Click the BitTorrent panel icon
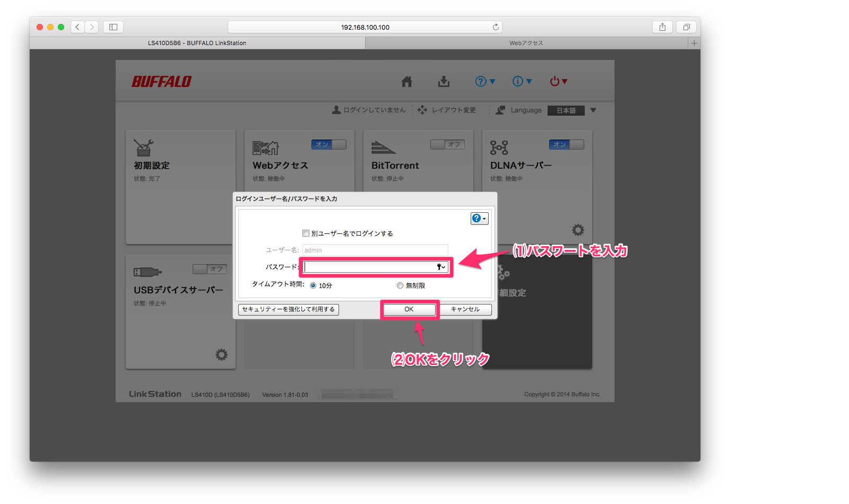The image size is (849, 504). [384, 147]
